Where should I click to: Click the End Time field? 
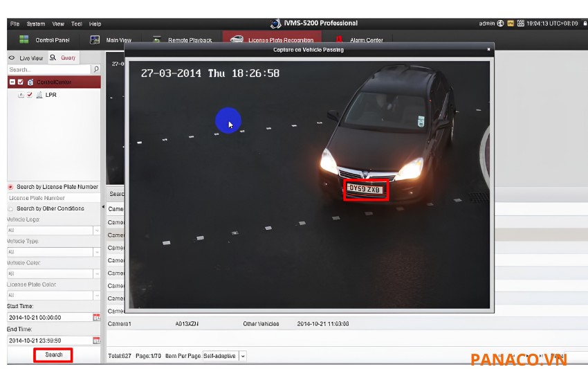pyautogui.click(x=50, y=341)
